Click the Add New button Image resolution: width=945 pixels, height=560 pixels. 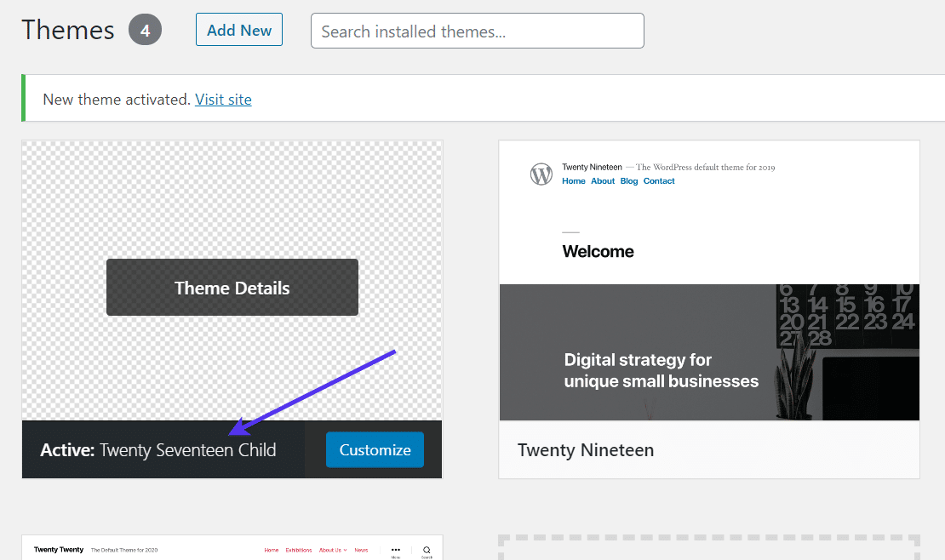pyautogui.click(x=238, y=29)
